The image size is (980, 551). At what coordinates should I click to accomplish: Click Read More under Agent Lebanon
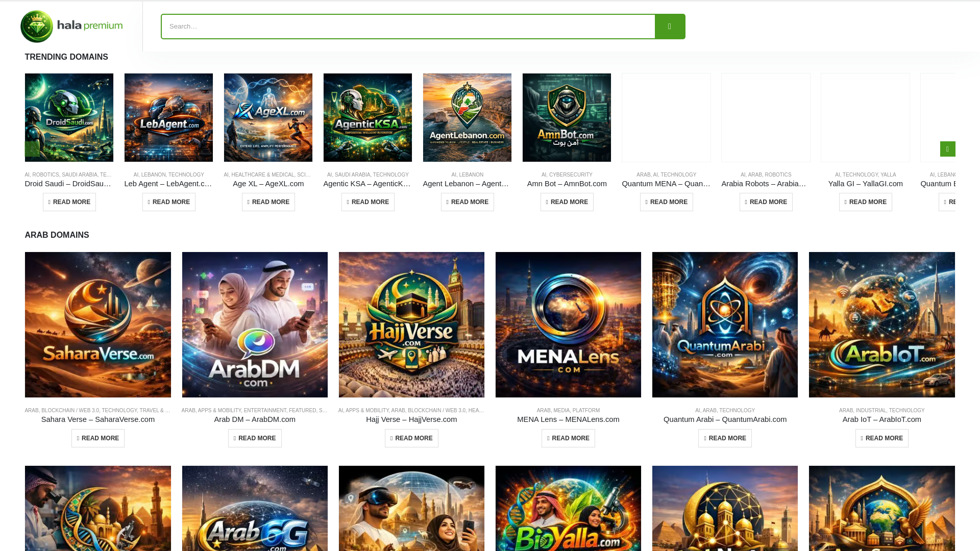468,202
